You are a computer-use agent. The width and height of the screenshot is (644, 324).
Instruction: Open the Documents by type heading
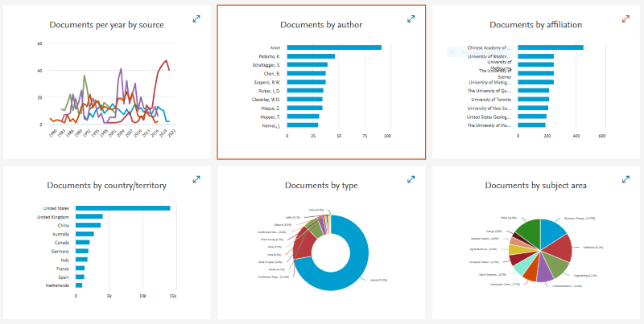click(x=321, y=186)
